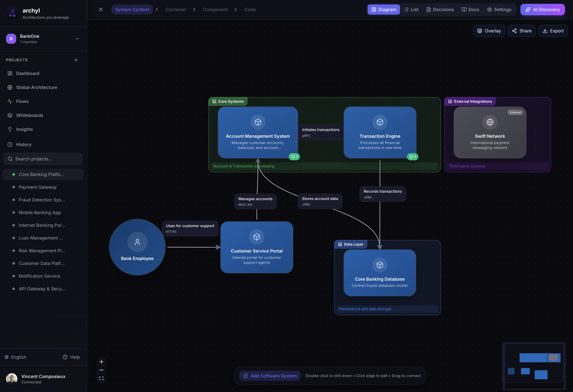573x392 pixels.
Task: Open the English language selector
Action: (16, 357)
